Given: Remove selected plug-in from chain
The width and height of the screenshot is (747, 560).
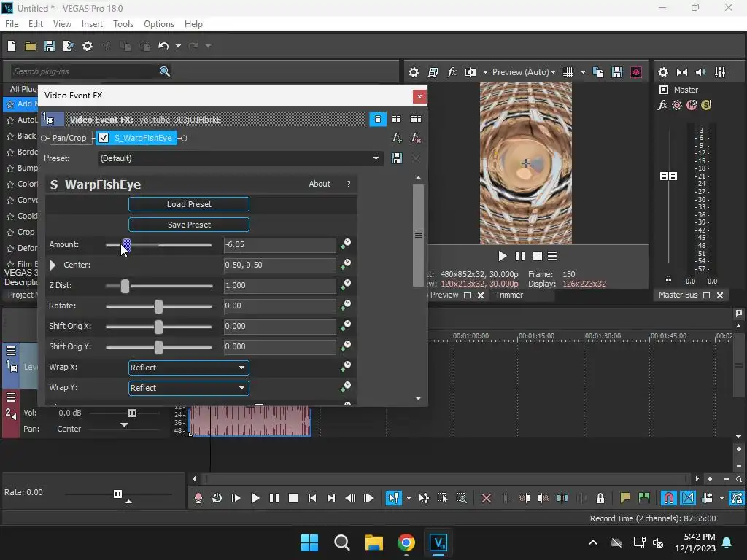Looking at the screenshot, I should tap(415, 138).
